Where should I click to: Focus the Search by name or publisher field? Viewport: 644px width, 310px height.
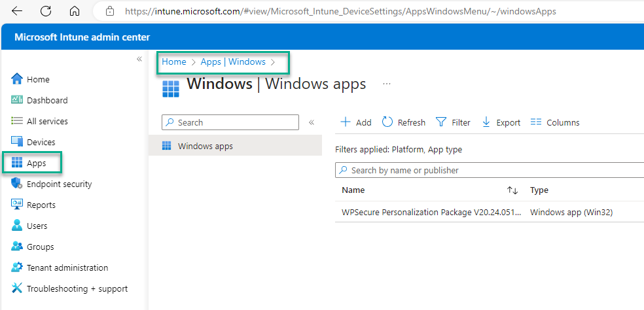tap(490, 170)
